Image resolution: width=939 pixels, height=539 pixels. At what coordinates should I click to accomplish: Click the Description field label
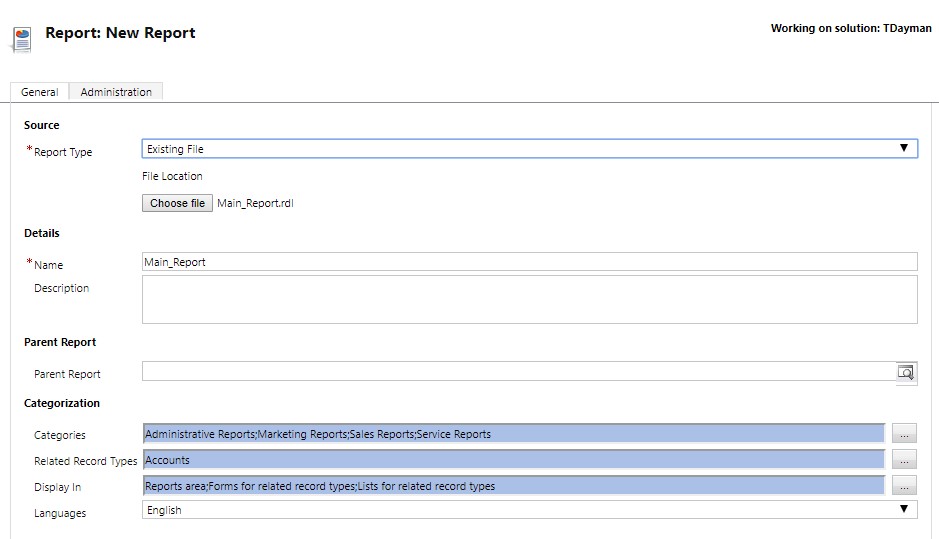(62, 288)
